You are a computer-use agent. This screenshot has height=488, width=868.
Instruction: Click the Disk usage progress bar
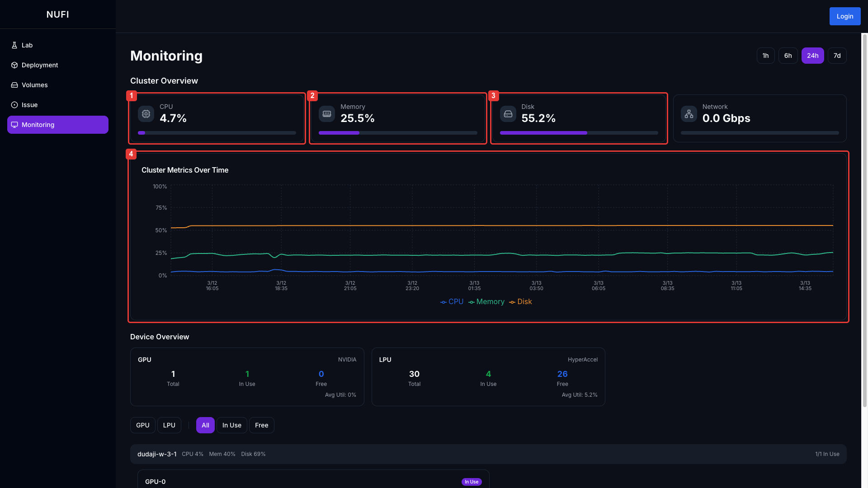pos(579,133)
